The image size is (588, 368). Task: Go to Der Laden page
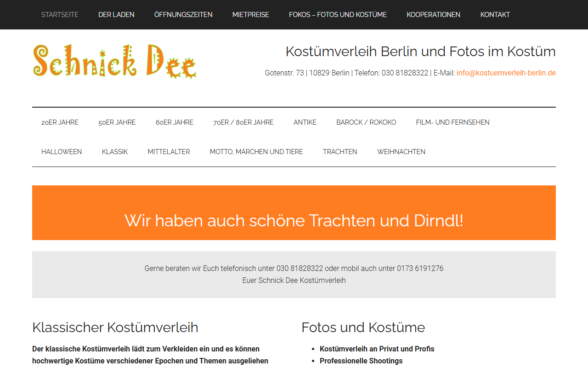click(116, 15)
